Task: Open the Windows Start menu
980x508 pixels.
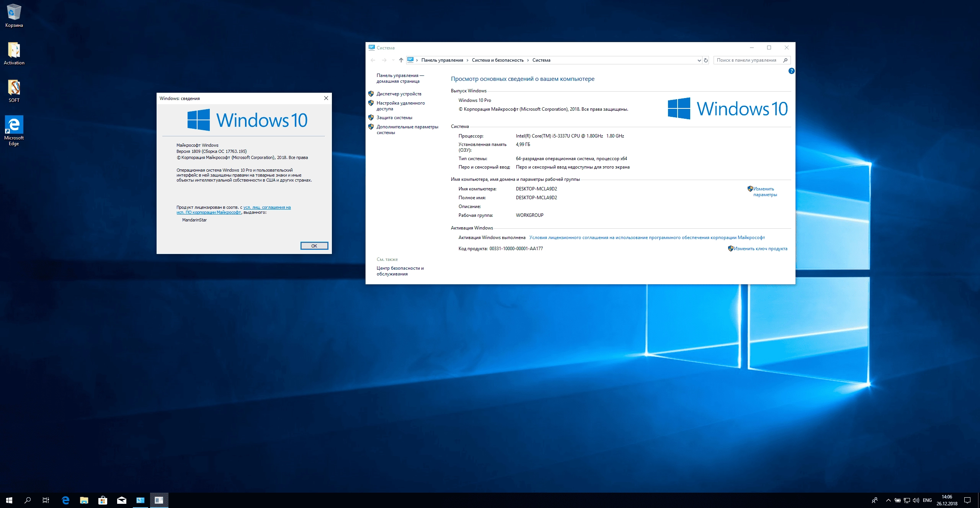Action: point(9,500)
